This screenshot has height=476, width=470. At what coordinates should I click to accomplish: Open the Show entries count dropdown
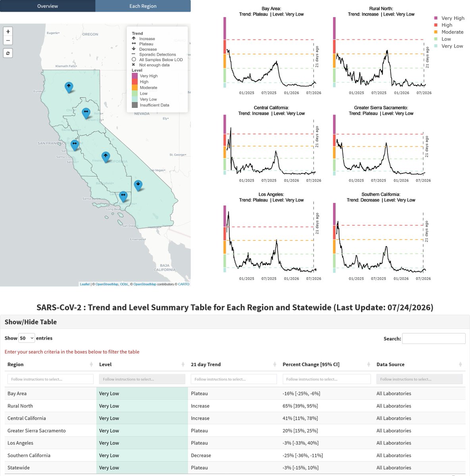click(x=27, y=338)
